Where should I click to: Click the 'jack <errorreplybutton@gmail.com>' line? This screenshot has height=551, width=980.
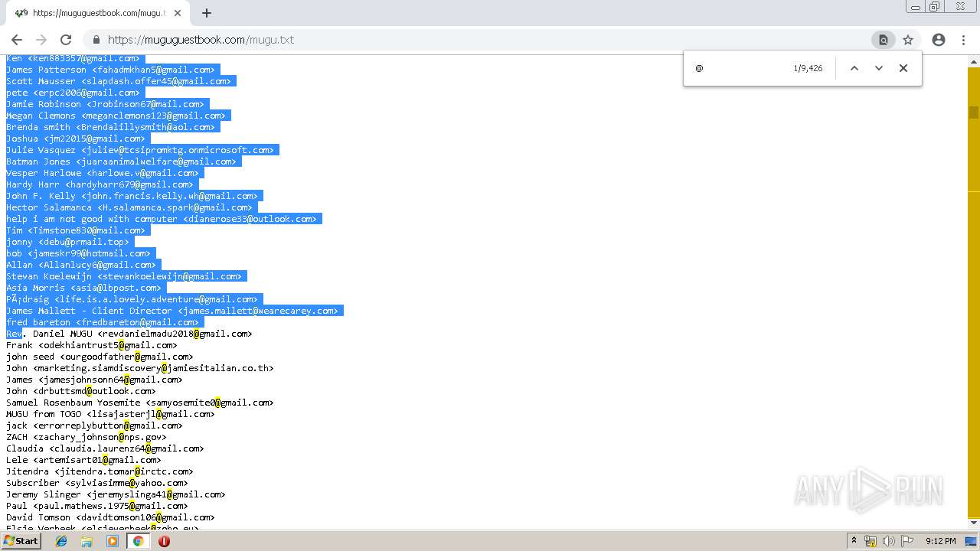(x=94, y=425)
